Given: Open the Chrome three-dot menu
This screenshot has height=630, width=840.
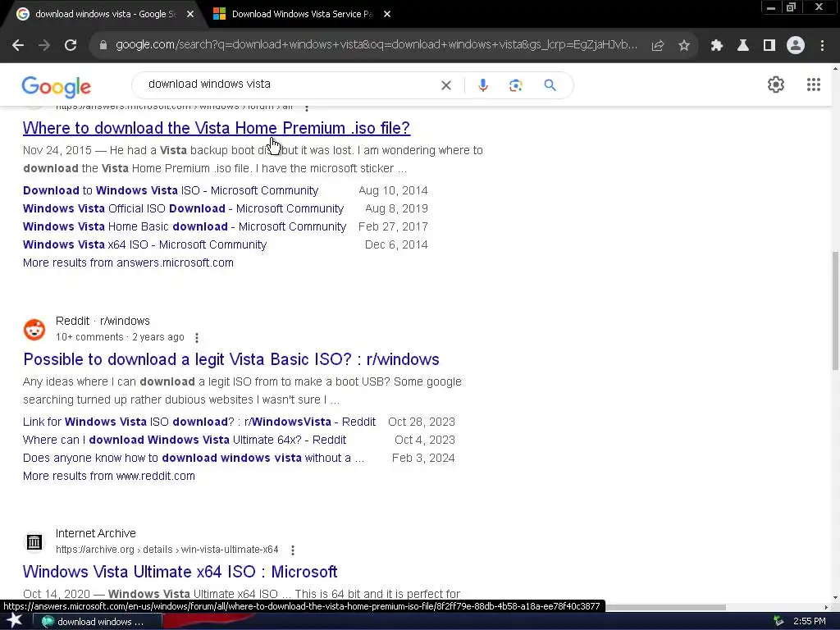Looking at the screenshot, I should pos(822,46).
